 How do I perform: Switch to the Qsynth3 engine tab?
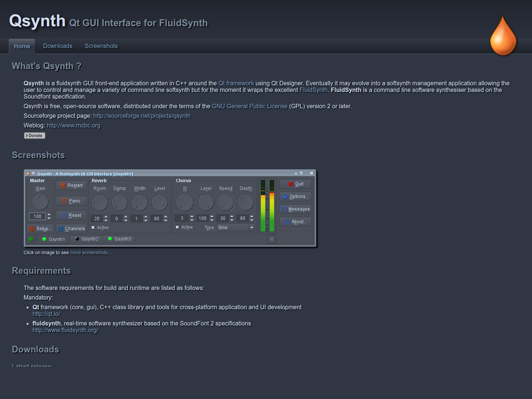(x=119, y=239)
